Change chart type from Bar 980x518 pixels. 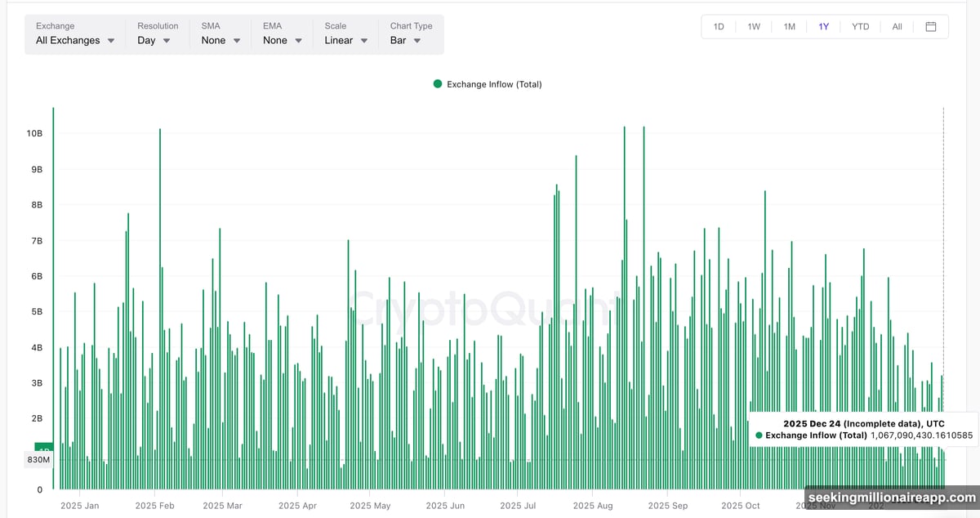(x=404, y=40)
